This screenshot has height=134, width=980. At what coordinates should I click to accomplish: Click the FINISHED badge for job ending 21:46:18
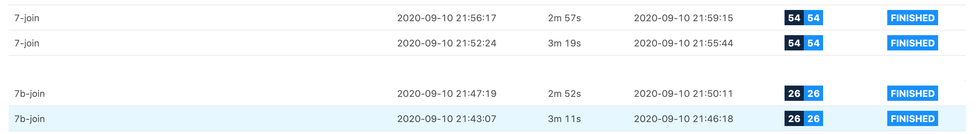coord(912,119)
